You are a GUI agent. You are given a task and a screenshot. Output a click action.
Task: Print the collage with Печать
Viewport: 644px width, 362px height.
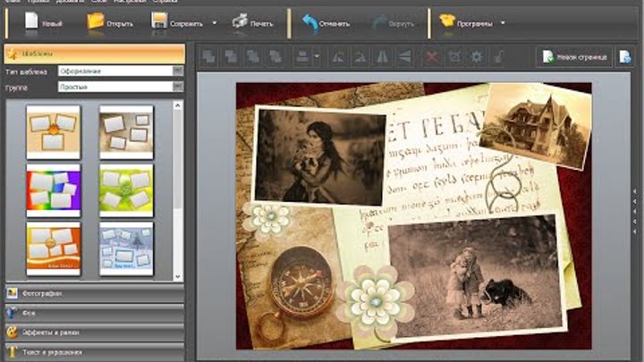pyautogui.click(x=253, y=21)
